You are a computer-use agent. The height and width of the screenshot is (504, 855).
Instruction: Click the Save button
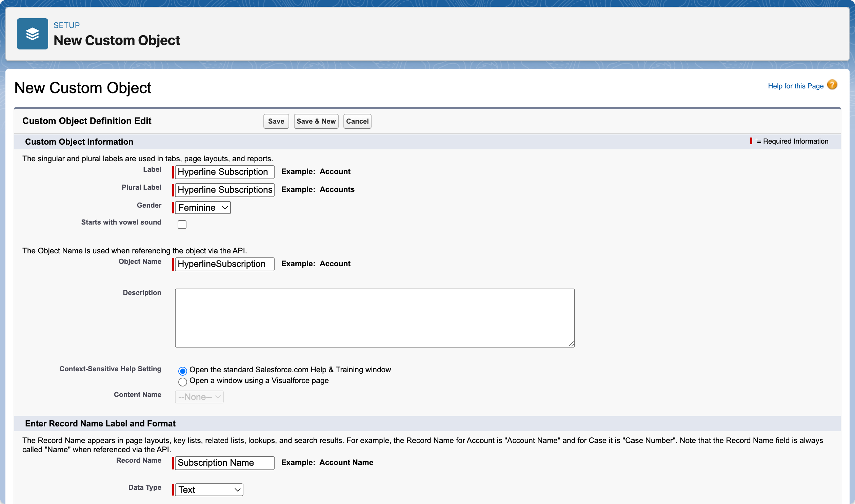(276, 121)
